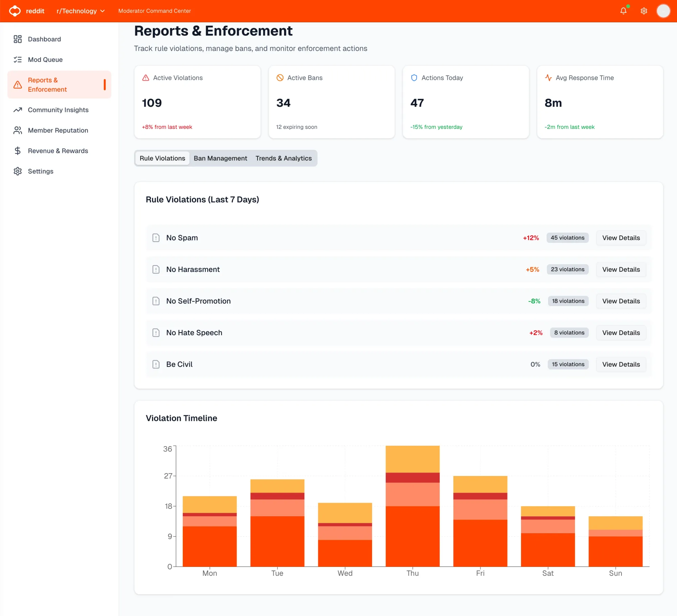This screenshot has height=616, width=677.
Task: Click the shield icon on Actions Today card
Action: [414, 77]
